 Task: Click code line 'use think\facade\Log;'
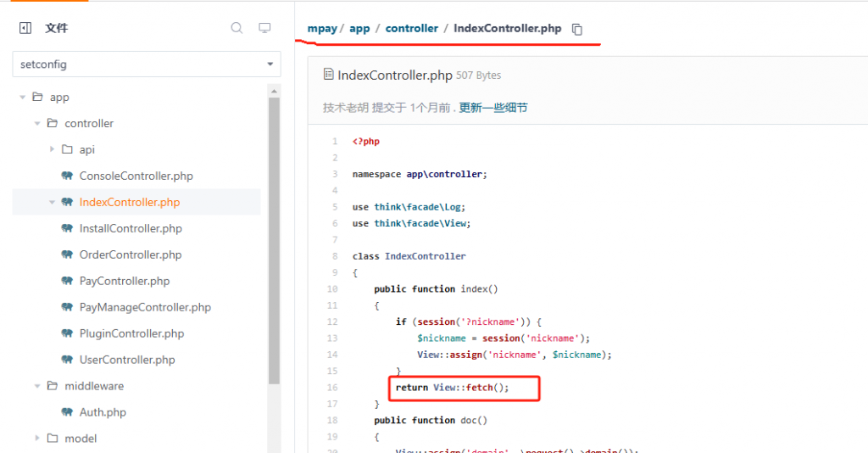coord(409,206)
